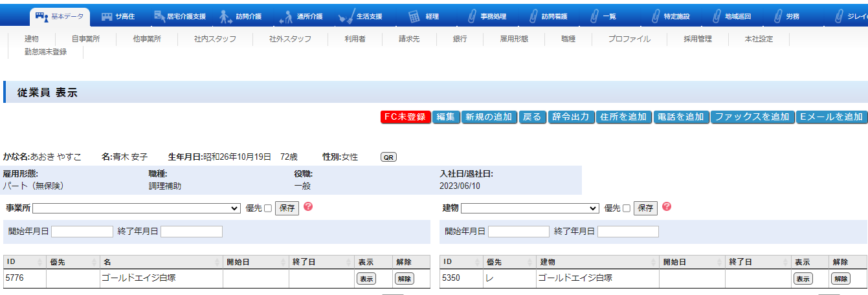The image size is (868, 295).
Task: Tick the 優先 checkbox for 事業所
Action: (268, 208)
